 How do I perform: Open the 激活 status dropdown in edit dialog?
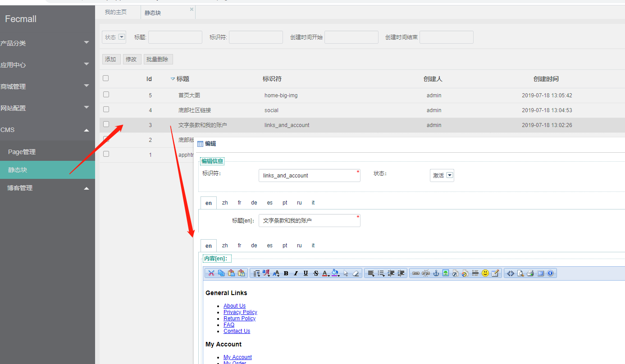tap(442, 176)
